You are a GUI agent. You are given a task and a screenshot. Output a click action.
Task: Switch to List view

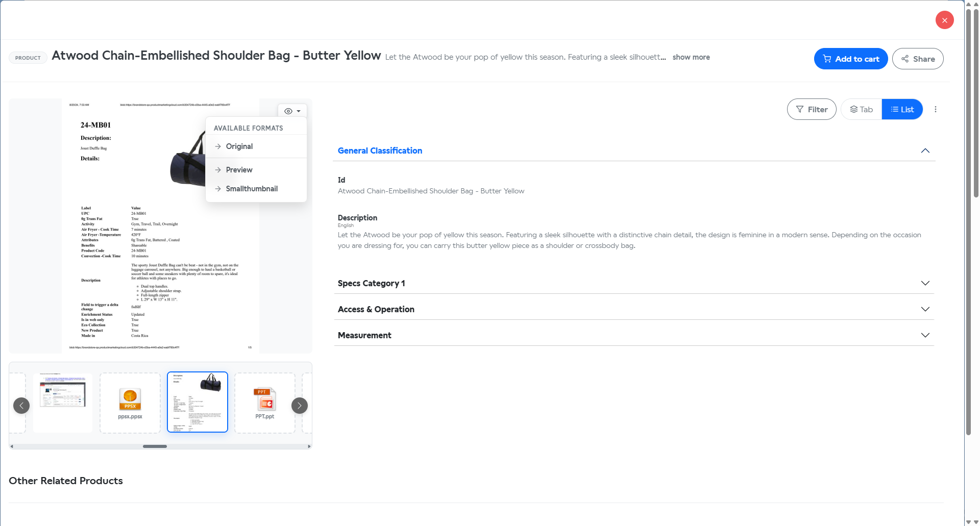click(902, 109)
